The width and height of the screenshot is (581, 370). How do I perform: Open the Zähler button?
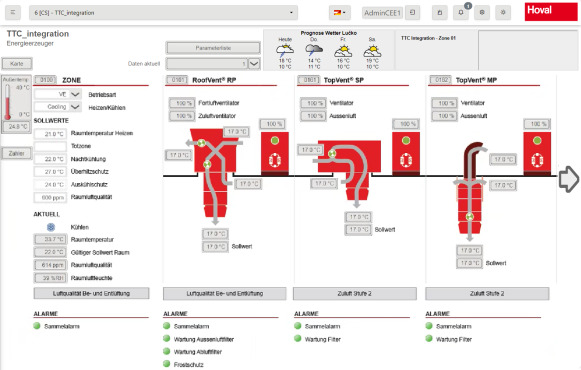click(x=17, y=153)
